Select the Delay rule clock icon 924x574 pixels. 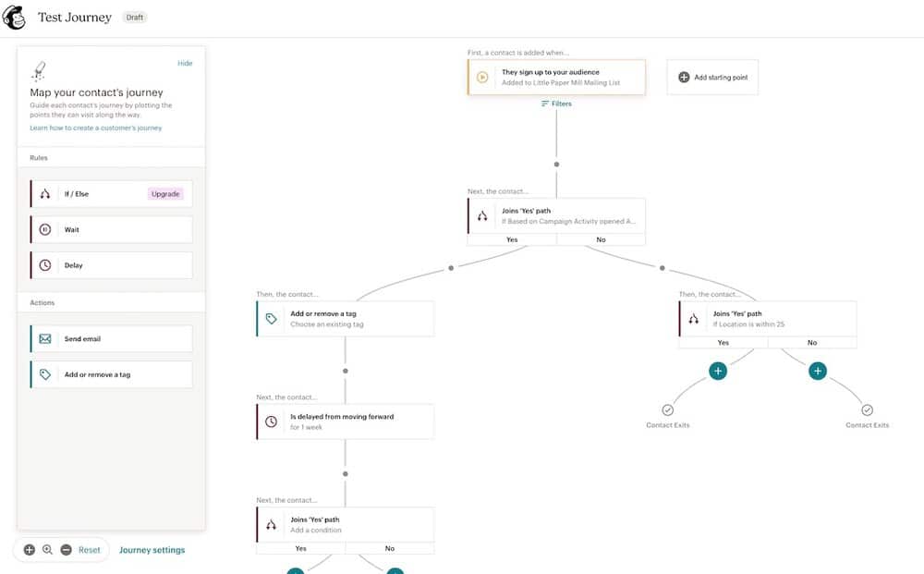coord(44,265)
